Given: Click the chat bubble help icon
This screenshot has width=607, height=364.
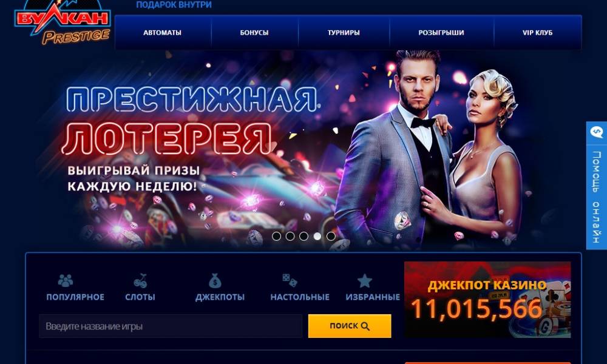Looking at the screenshot, I should tap(597, 132).
